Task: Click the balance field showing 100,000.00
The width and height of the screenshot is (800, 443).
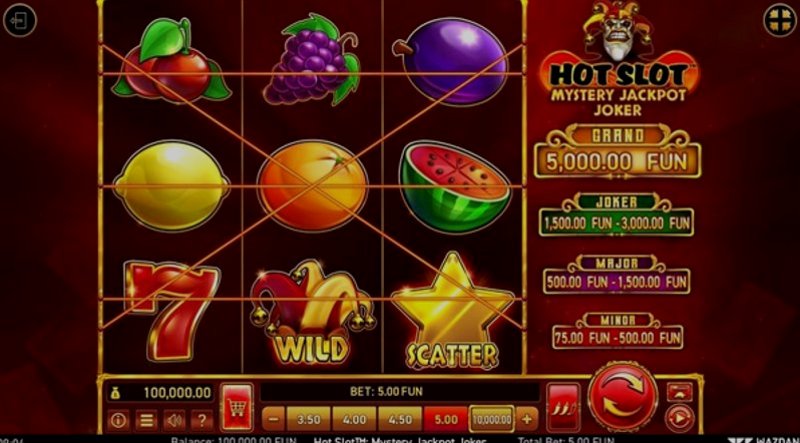Action: (x=161, y=392)
